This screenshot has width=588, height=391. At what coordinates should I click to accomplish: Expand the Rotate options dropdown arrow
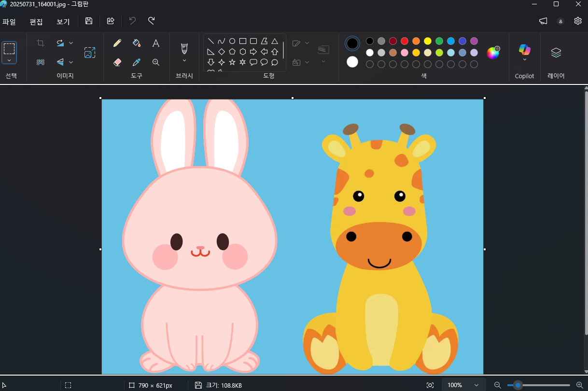71,43
